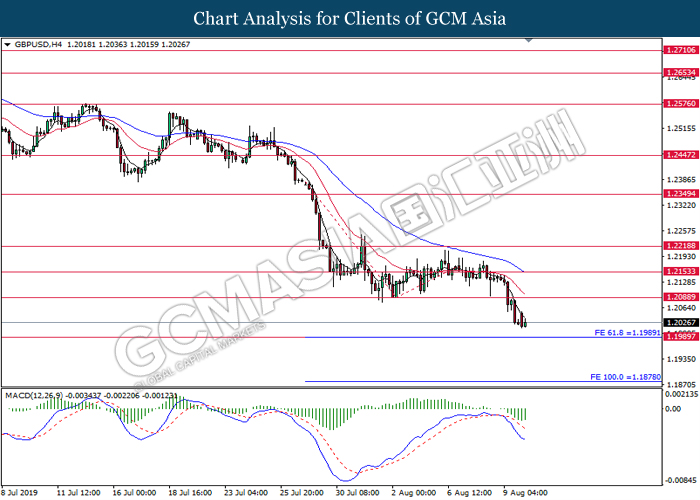
Task: Click the current price tag 1.20267
Action: 680,322
